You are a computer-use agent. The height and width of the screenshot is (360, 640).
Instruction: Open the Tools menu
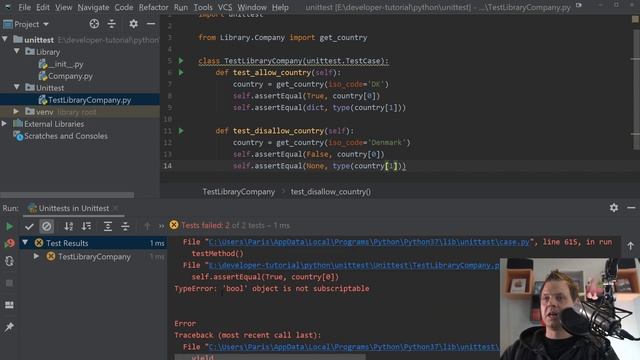[x=203, y=7]
